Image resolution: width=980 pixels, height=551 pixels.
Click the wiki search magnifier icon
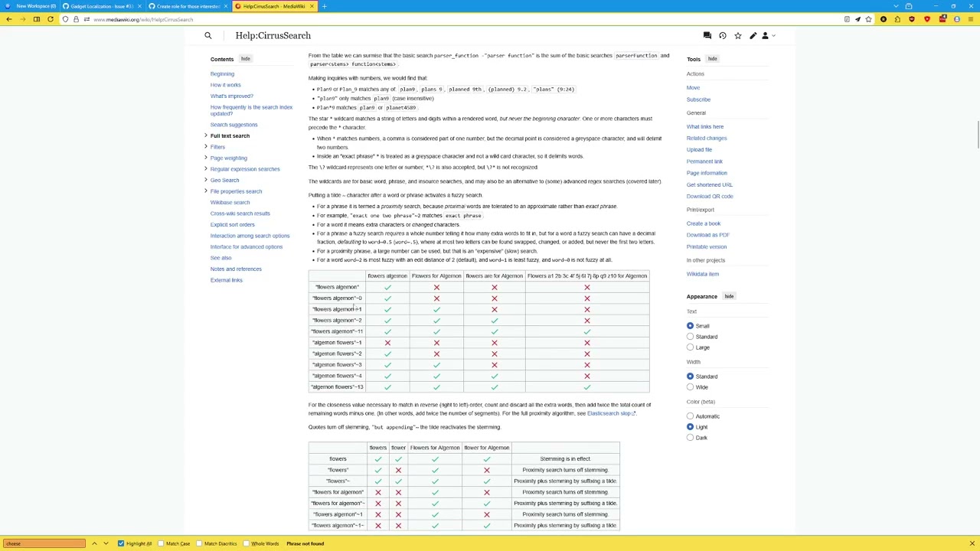point(207,35)
